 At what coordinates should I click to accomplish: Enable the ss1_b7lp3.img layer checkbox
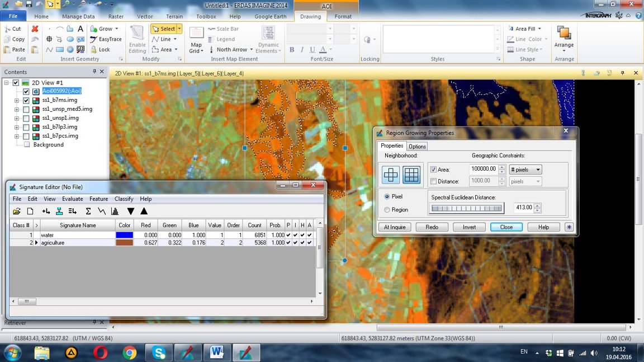26,127
